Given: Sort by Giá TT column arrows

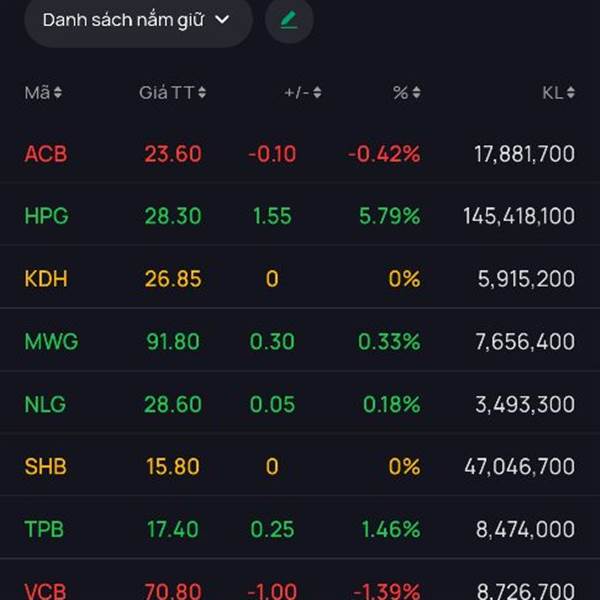Looking at the screenshot, I should (x=202, y=93).
